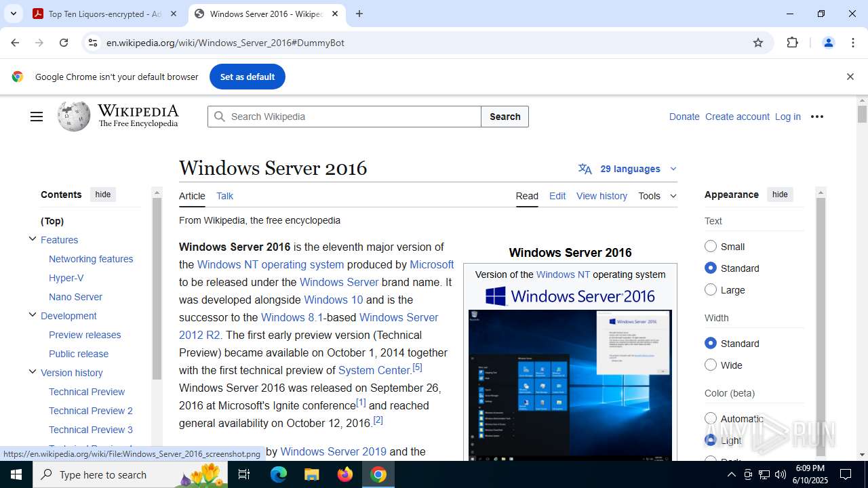Close the Top Ten Liquors tab
Viewport: 868px width, 488px height.
pos(174,14)
